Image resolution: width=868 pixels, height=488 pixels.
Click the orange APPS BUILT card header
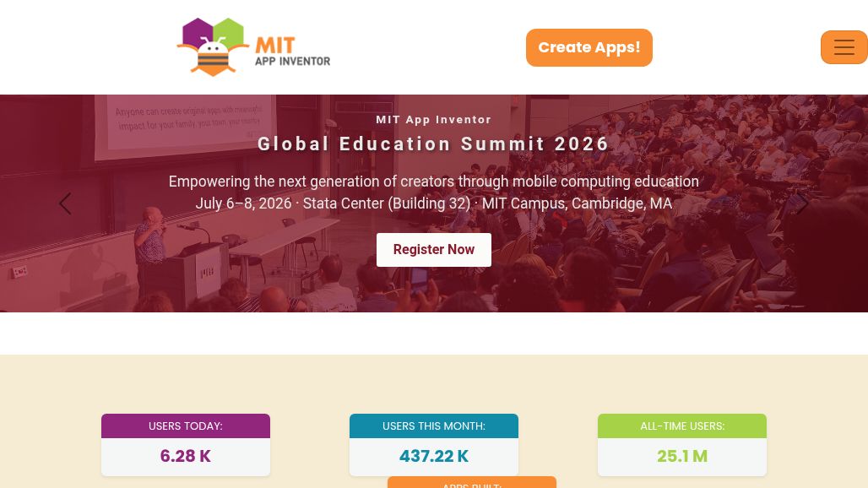[472, 482]
